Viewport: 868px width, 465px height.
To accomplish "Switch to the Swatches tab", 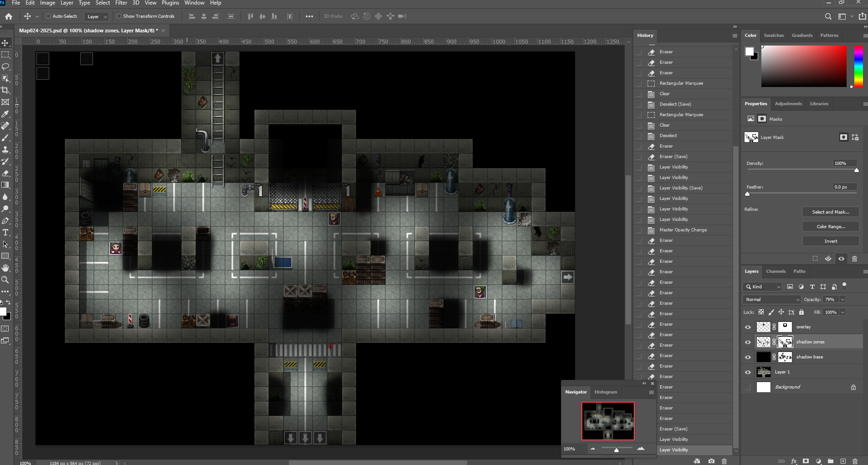I will 774,36.
